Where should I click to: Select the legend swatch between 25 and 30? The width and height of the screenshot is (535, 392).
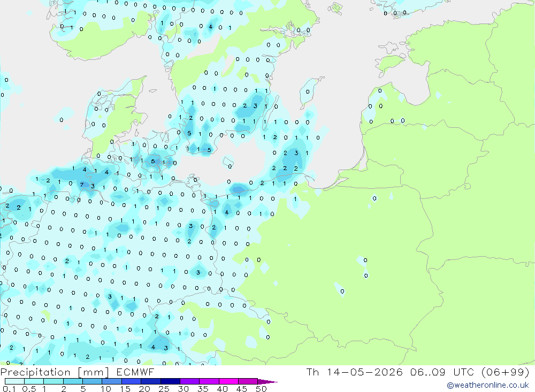pos(170,381)
